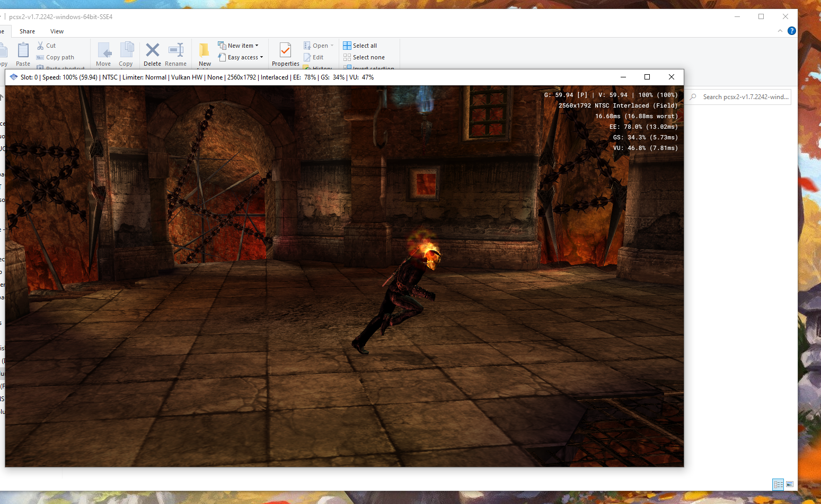Click the Help question mark icon
The width and height of the screenshot is (821, 504).
pyautogui.click(x=792, y=31)
